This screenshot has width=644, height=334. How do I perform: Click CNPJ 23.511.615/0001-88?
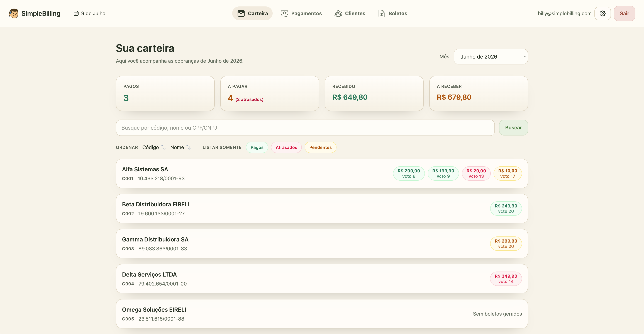pos(161,319)
